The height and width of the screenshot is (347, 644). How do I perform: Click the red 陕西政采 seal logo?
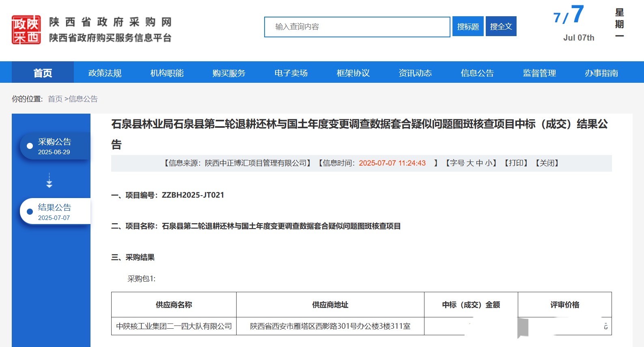point(26,30)
